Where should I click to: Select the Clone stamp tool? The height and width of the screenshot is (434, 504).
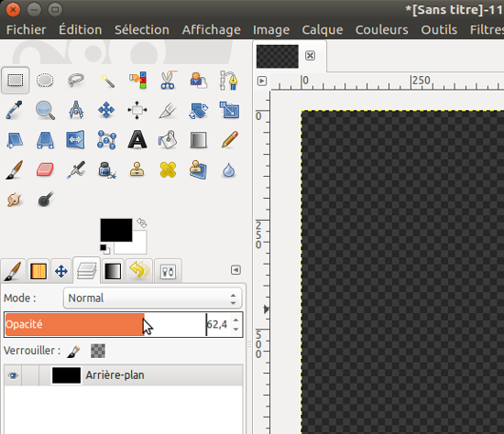pos(137,169)
